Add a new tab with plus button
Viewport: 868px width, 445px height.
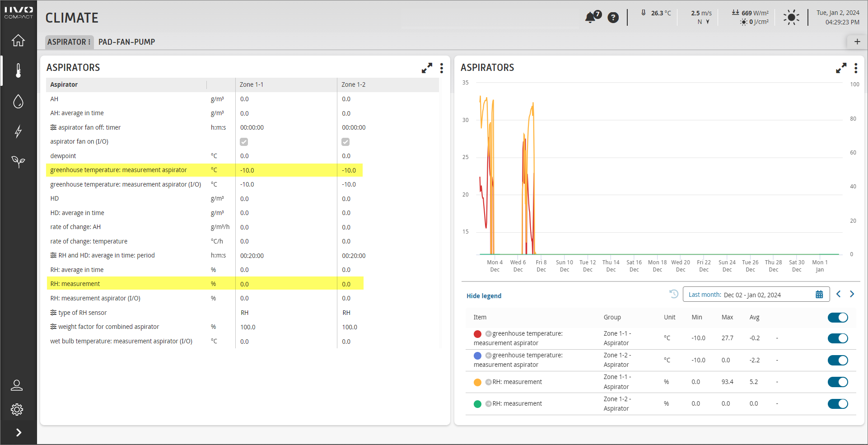point(857,42)
